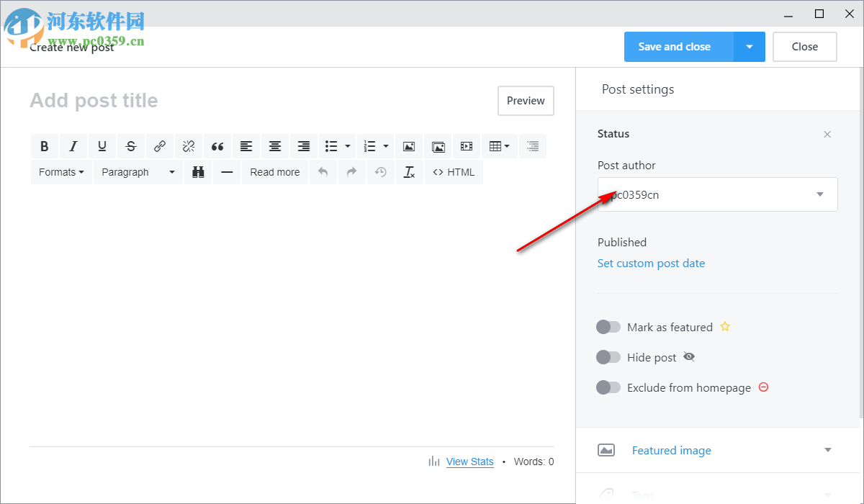Open find and replace binoculars icon
The height and width of the screenshot is (504, 864).
coord(198,172)
